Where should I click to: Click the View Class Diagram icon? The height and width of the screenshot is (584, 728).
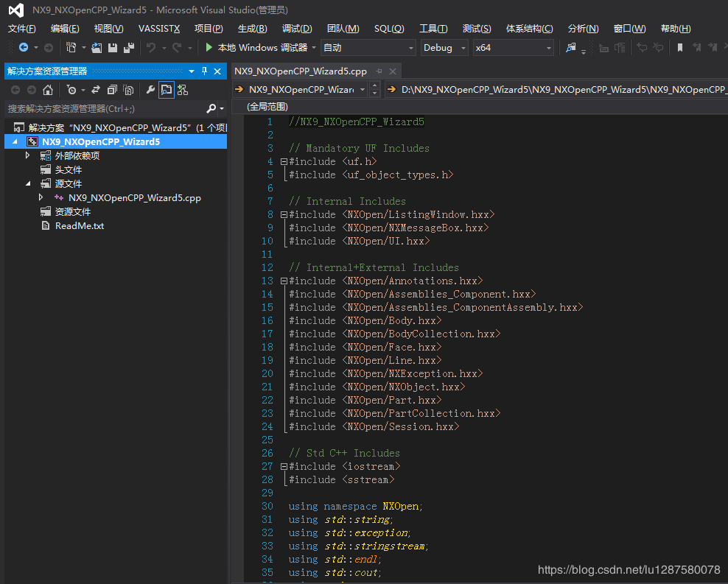(183, 90)
